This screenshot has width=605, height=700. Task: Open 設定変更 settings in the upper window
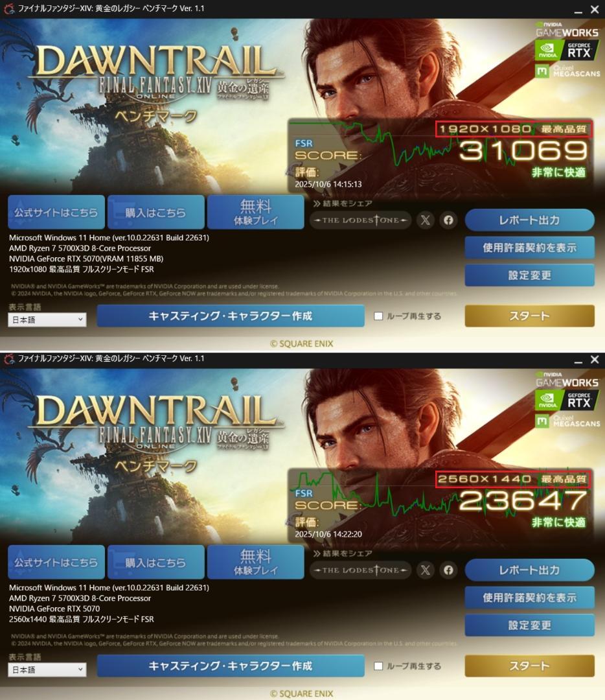click(530, 275)
